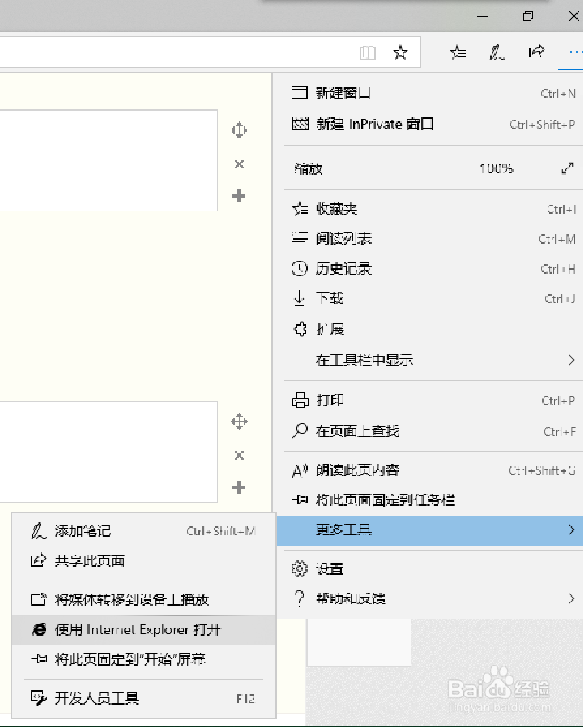Open 新建窗口 new window
This screenshot has height=728, width=584.
point(343,93)
